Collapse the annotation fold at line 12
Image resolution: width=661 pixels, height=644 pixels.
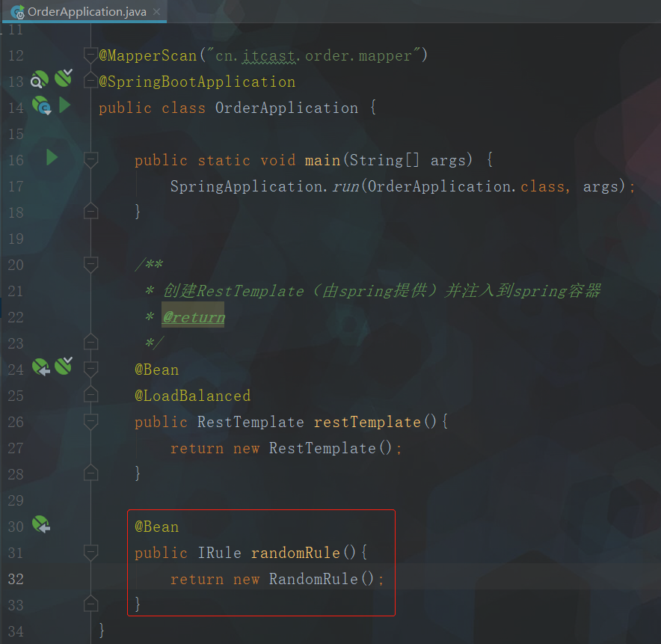pyautogui.click(x=90, y=55)
